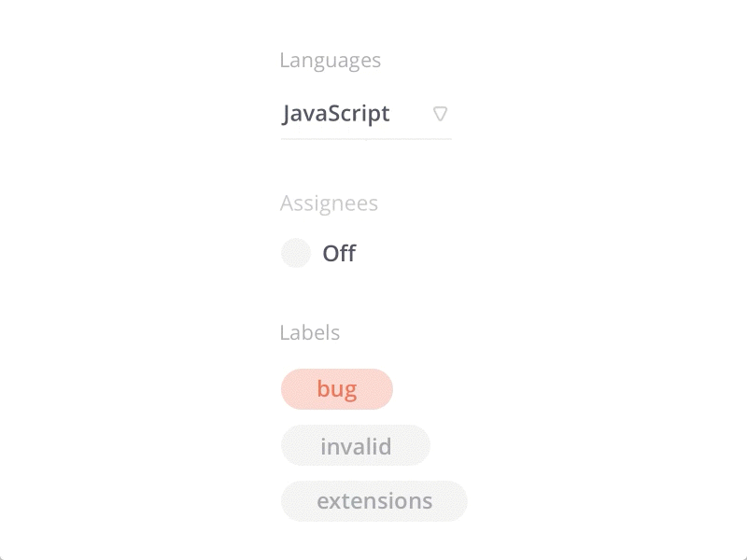Click the underline beneath the JavaScript field
Viewport: 747px width, 560px height.
[365, 139]
